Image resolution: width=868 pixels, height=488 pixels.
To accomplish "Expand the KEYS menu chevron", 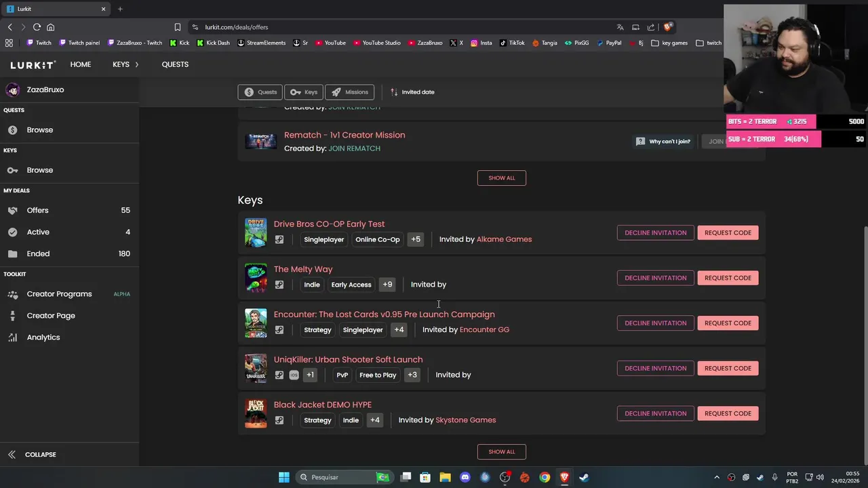I will (x=136, y=64).
